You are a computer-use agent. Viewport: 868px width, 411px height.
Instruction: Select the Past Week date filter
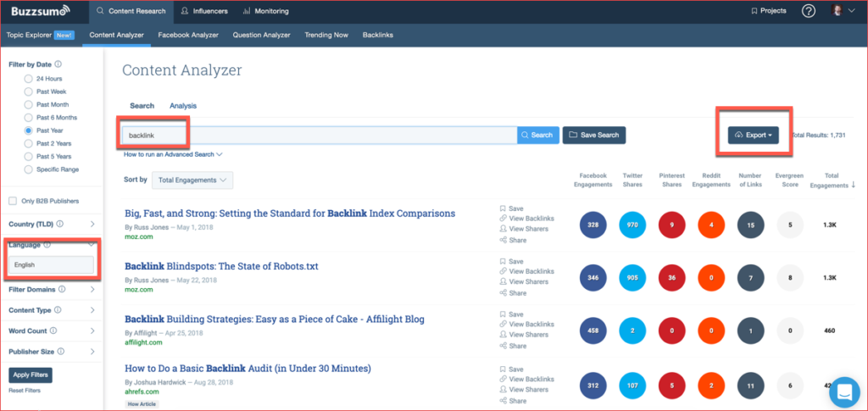coord(29,92)
